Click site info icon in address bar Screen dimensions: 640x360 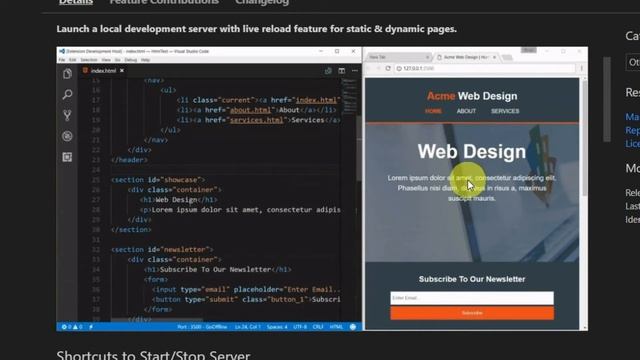tap(399, 69)
